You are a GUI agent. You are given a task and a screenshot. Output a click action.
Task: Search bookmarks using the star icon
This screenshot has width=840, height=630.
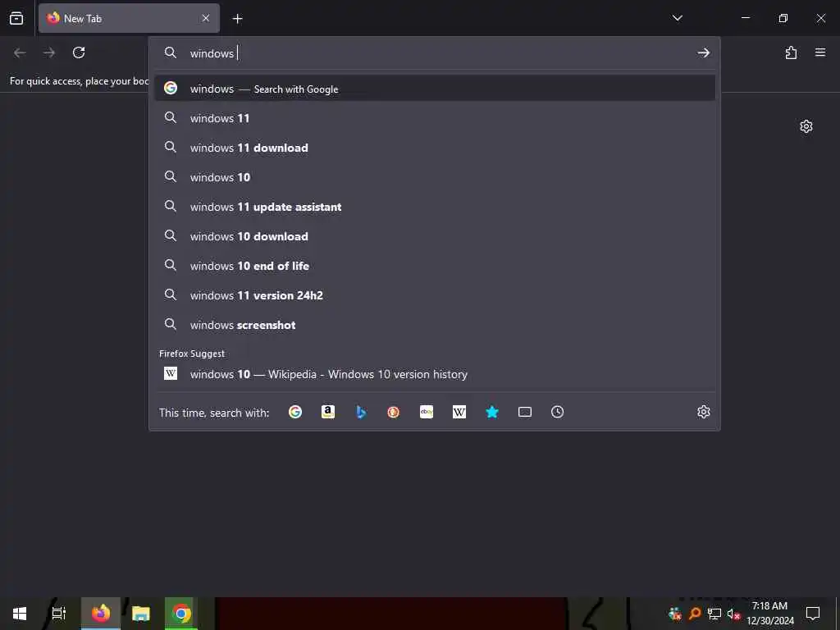pos(492,412)
